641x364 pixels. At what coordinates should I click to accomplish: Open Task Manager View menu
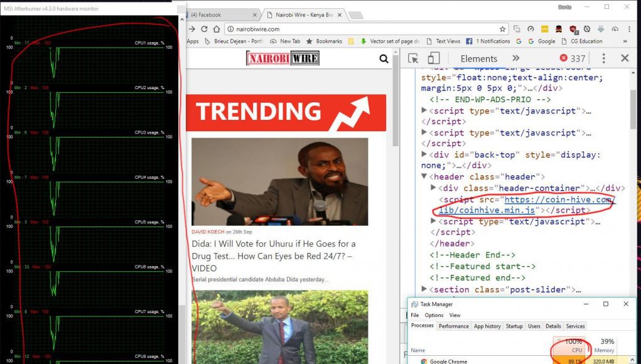click(x=455, y=315)
